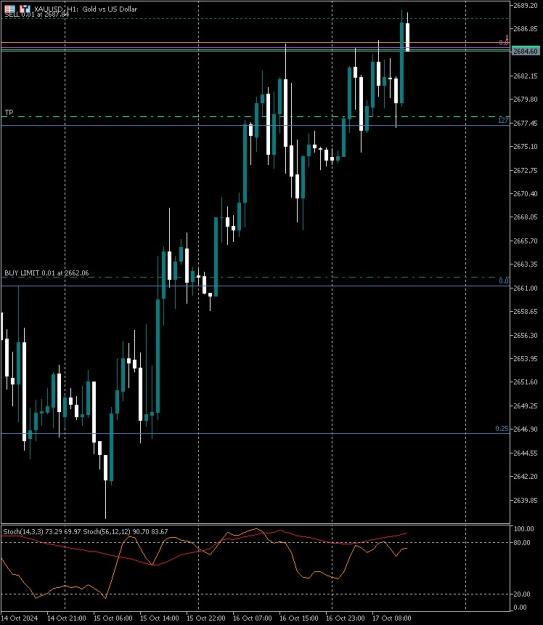Click the 2661.00 price scale value

pos(525,288)
